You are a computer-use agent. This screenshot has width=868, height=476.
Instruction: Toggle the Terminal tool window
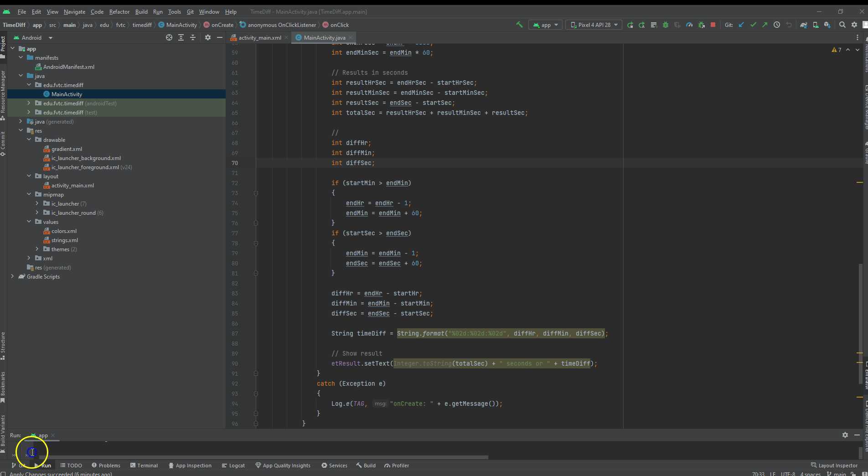144,466
